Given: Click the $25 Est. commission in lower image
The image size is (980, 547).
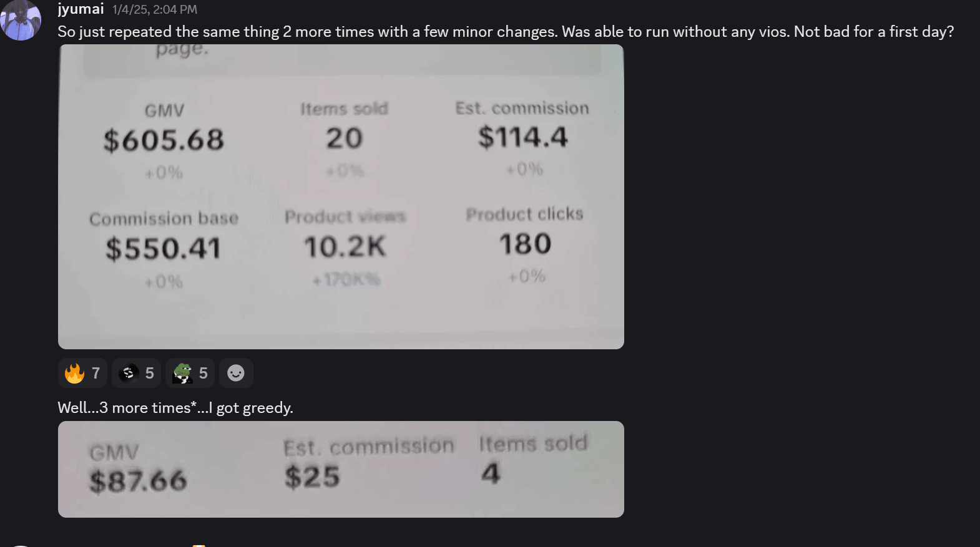Looking at the screenshot, I should point(312,477).
